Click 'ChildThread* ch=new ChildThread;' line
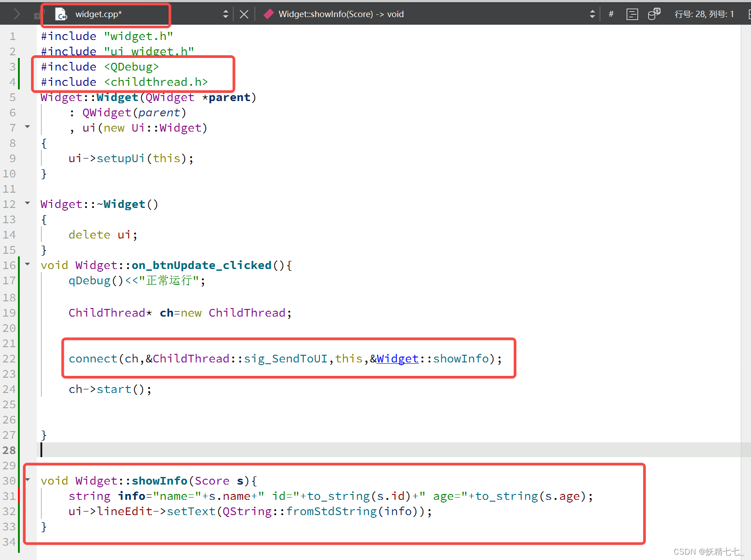Screen dimensions: 751x560 pos(180,313)
